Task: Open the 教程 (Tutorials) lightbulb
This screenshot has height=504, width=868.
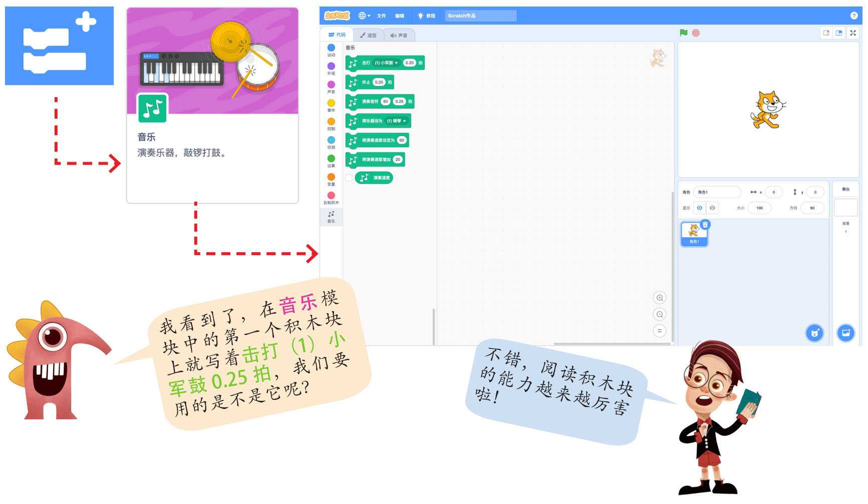Action: pos(426,16)
